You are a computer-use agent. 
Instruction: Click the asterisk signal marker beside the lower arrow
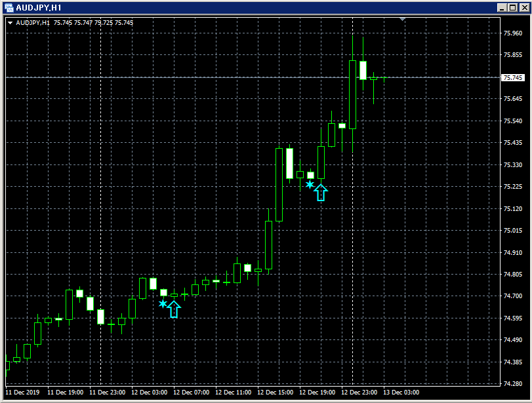coord(162,303)
